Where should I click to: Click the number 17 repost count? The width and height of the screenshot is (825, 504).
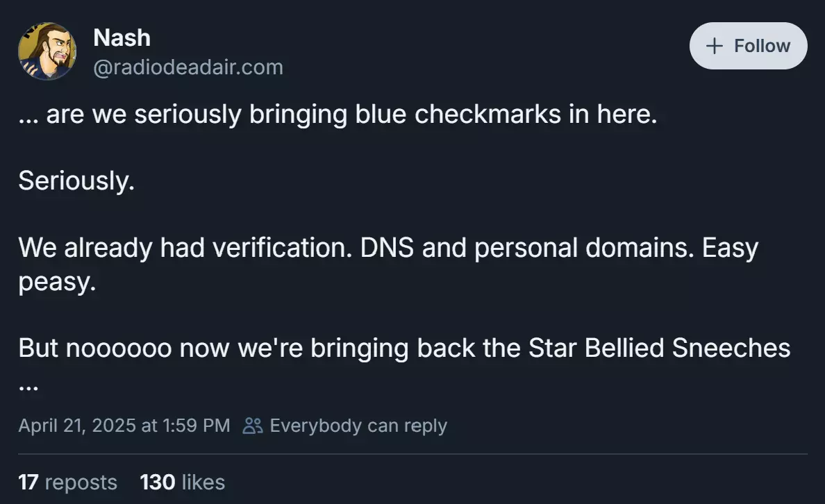point(28,482)
